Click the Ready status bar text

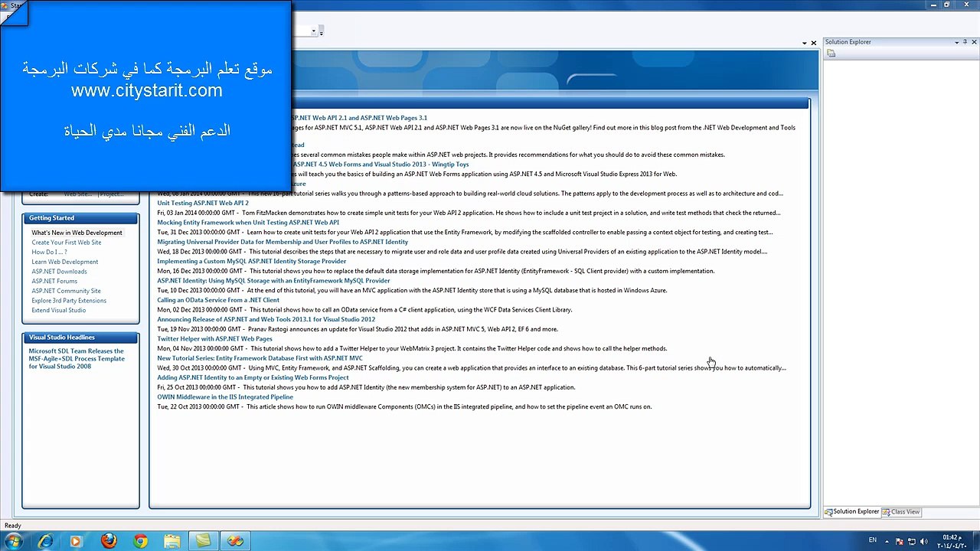click(13, 526)
